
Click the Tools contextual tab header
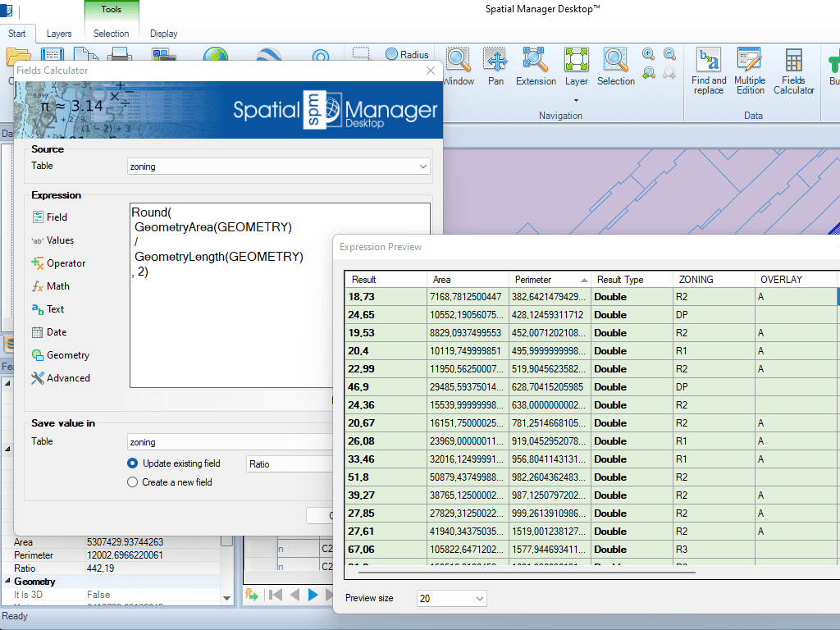tap(112, 9)
